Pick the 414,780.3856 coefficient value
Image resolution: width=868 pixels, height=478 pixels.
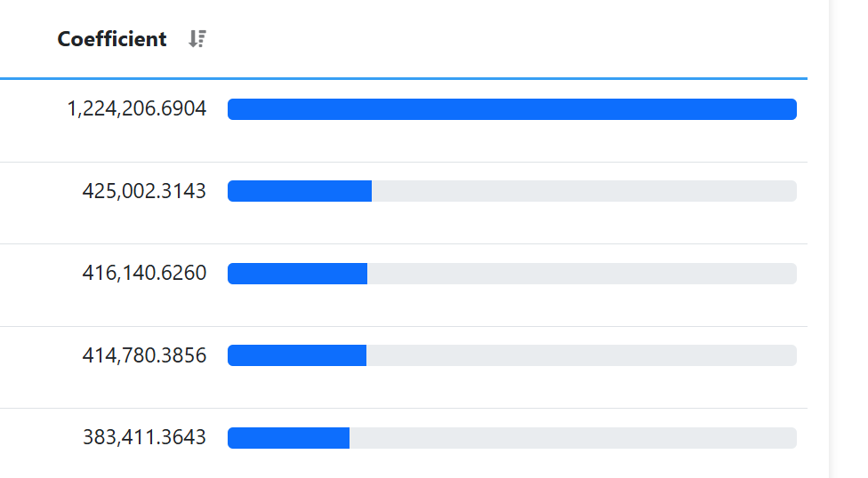point(144,355)
